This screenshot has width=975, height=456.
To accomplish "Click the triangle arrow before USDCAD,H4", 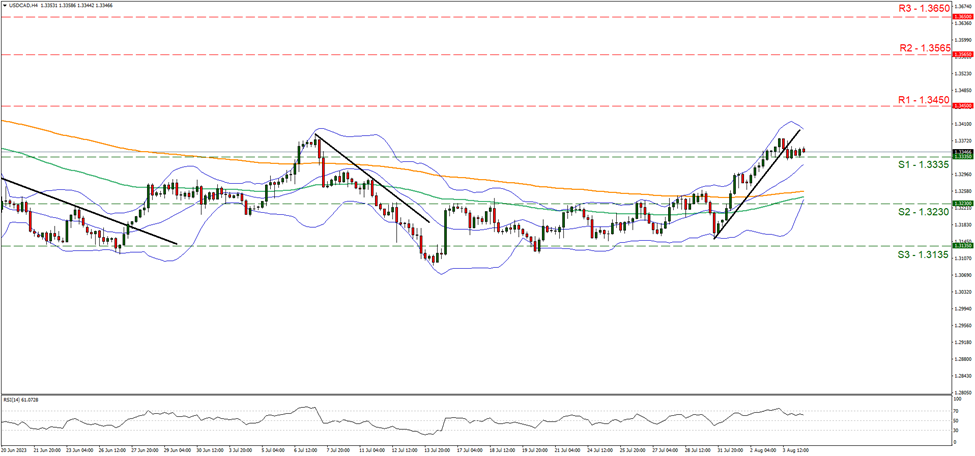I will pos(4,4).
